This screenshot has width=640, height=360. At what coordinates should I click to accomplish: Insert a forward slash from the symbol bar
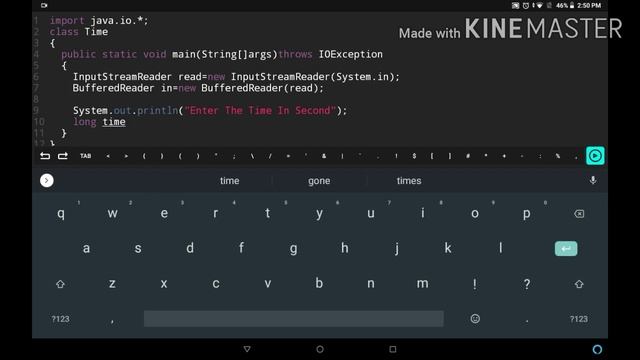[270, 156]
